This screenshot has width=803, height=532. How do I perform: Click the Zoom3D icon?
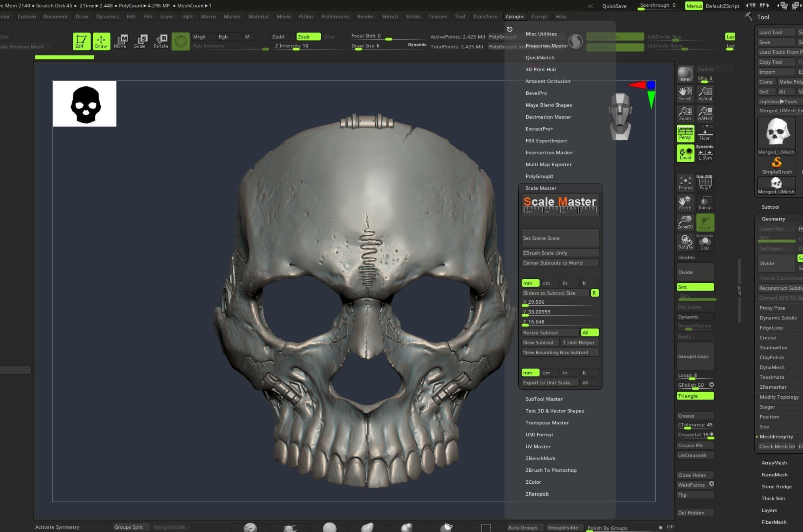click(x=685, y=222)
